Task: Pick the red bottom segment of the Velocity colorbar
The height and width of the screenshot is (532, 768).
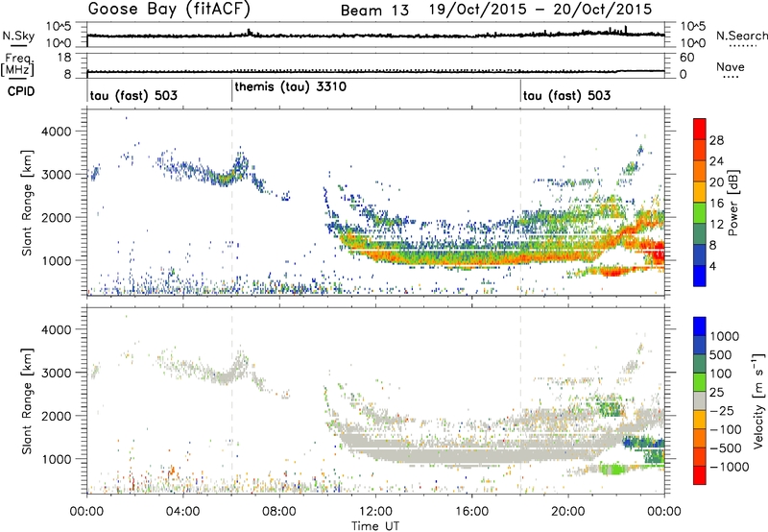Action: (x=700, y=475)
